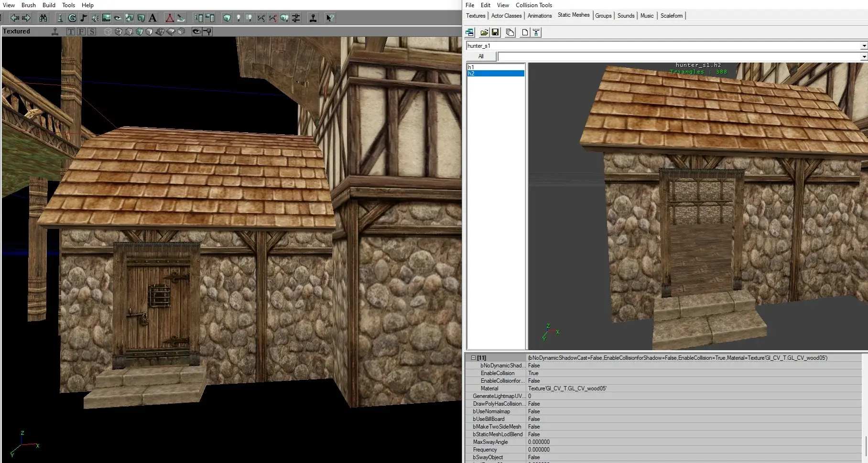
Task: Switch to the Scaleform tab
Action: (x=672, y=16)
